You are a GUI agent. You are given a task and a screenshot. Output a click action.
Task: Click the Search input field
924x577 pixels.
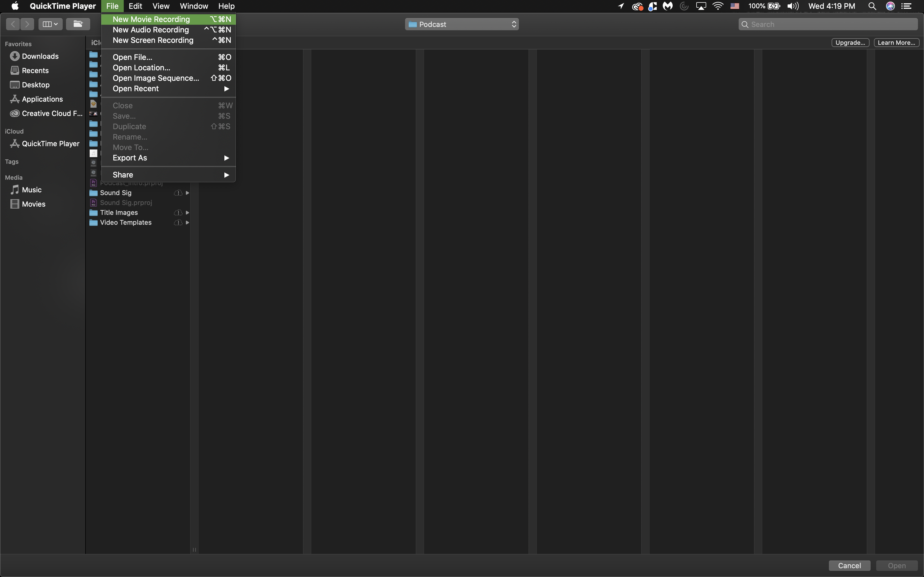point(832,24)
